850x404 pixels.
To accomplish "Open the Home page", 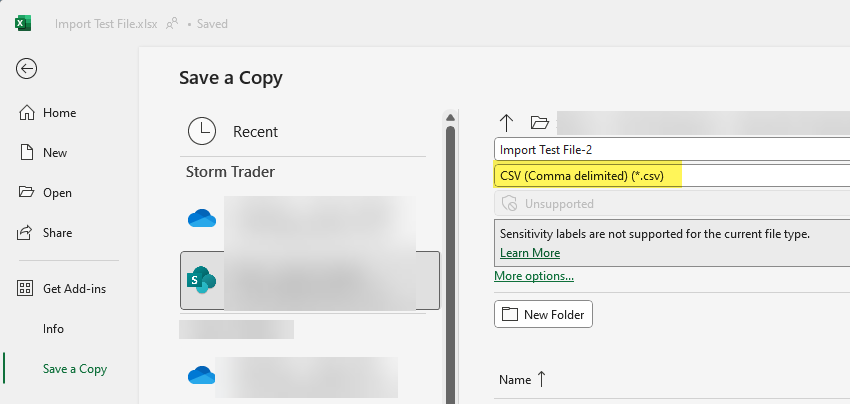I will [x=59, y=113].
